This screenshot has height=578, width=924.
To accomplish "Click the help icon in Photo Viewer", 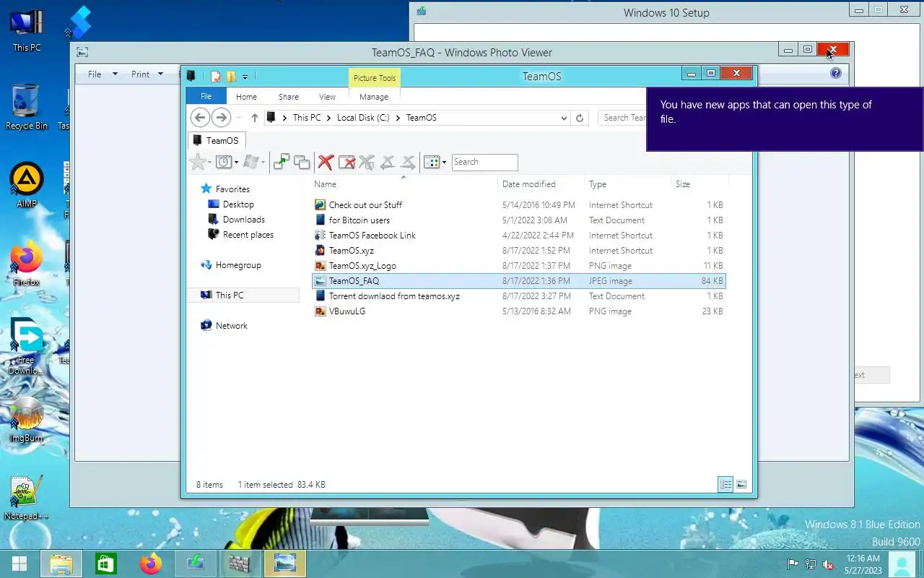I will click(836, 73).
